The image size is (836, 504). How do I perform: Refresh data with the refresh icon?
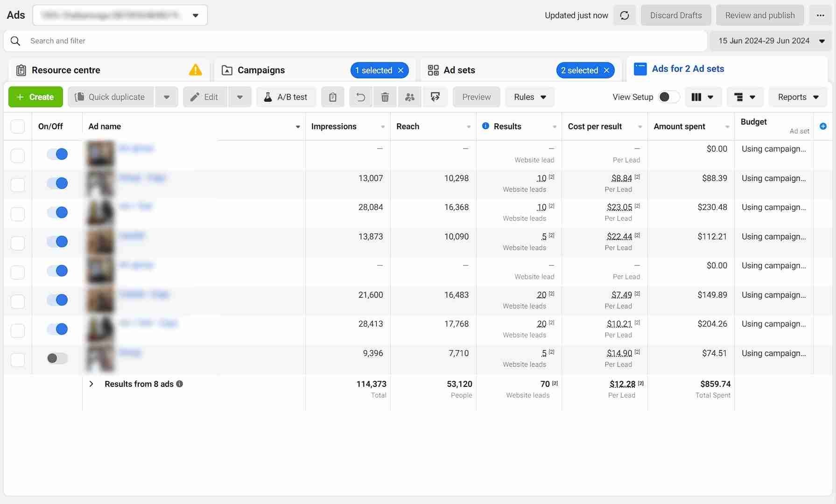625,15
